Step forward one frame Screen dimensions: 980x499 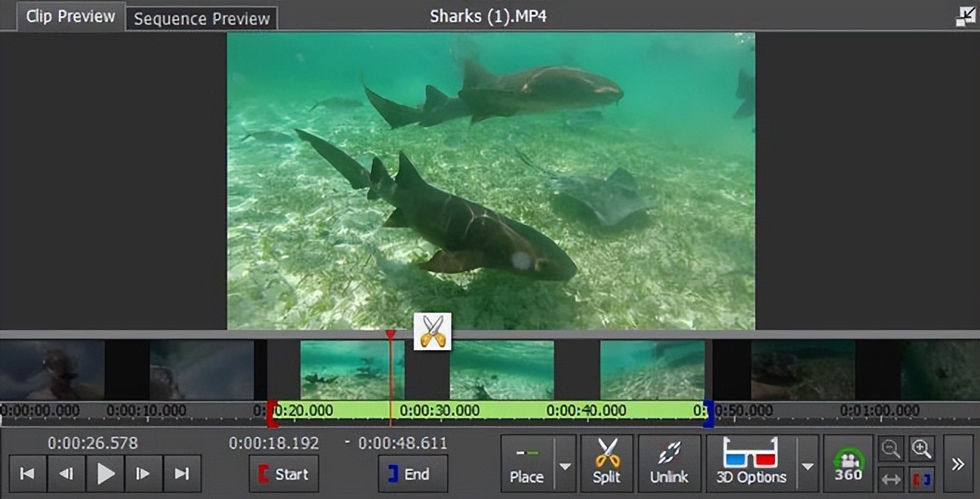pos(144,474)
